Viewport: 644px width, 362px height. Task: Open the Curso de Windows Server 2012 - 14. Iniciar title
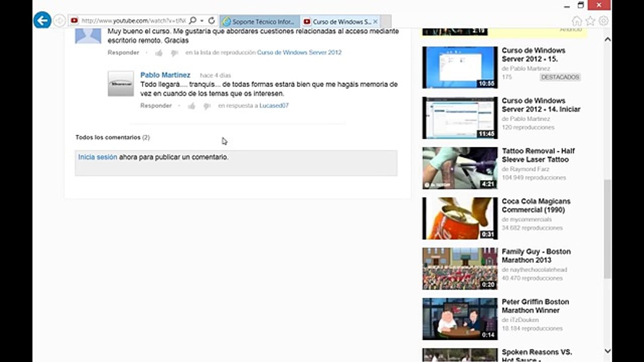tap(541, 105)
